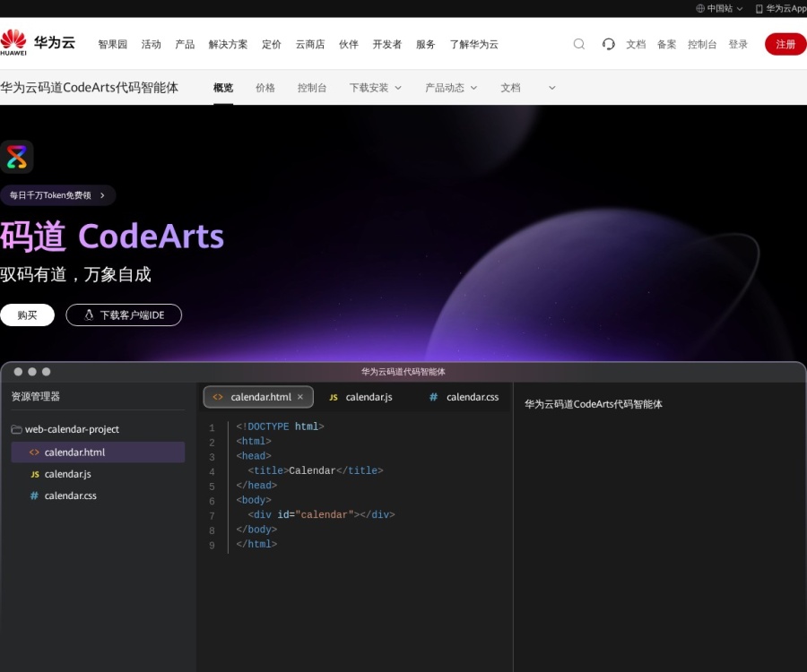
Task: Click JS icon on calendar.js tab
Action: [334, 398]
